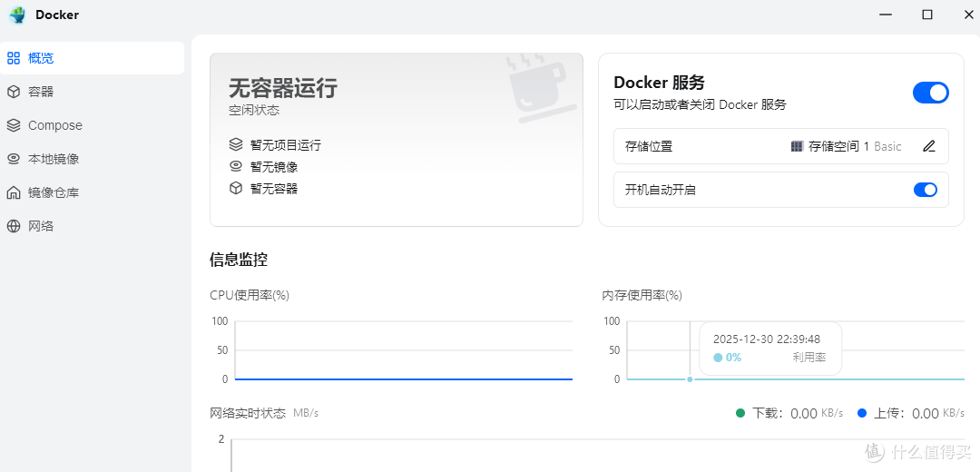Screen dimensions: 980x472
Task: Click the memory chart data point marker
Action: [x=690, y=379]
